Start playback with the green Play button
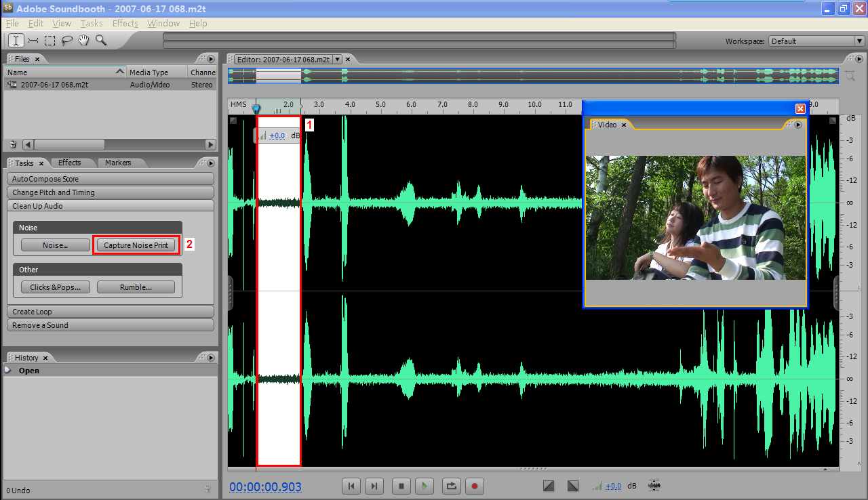 pos(425,486)
